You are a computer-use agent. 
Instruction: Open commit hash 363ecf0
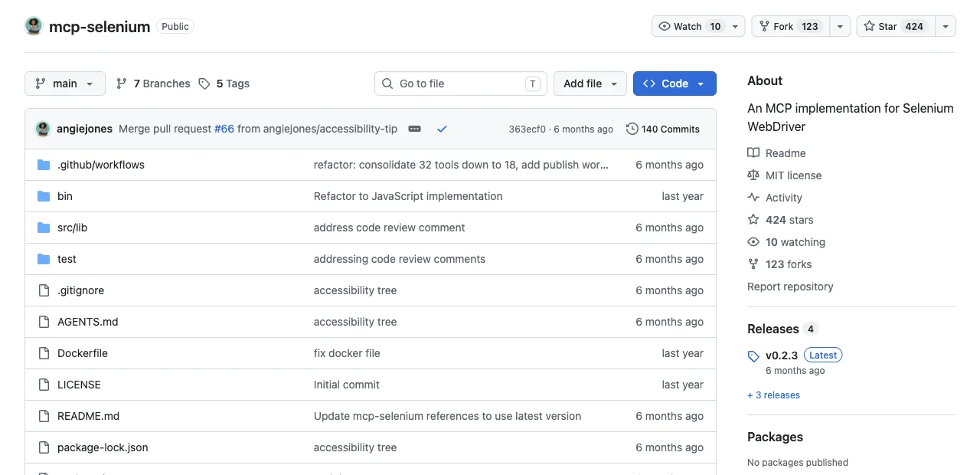(527, 129)
